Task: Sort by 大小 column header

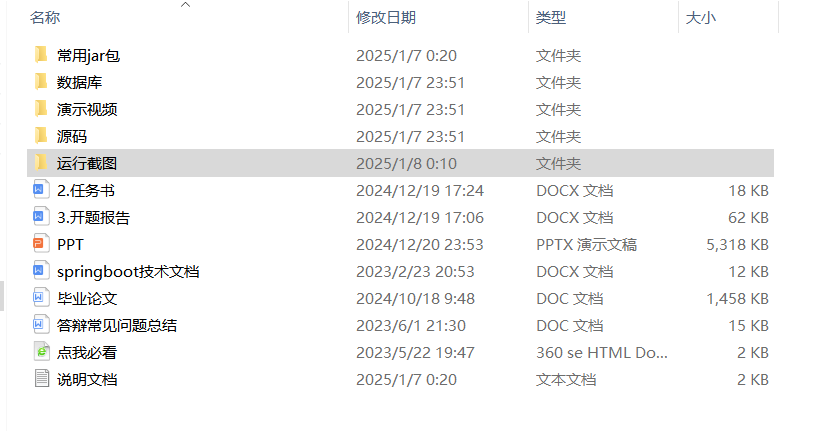Action: pos(700,17)
